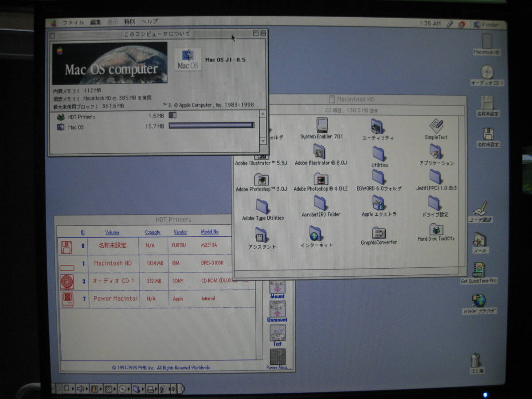Click HDT Primer entry in memory list
The image size is (532, 399).
pyautogui.click(x=76, y=117)
